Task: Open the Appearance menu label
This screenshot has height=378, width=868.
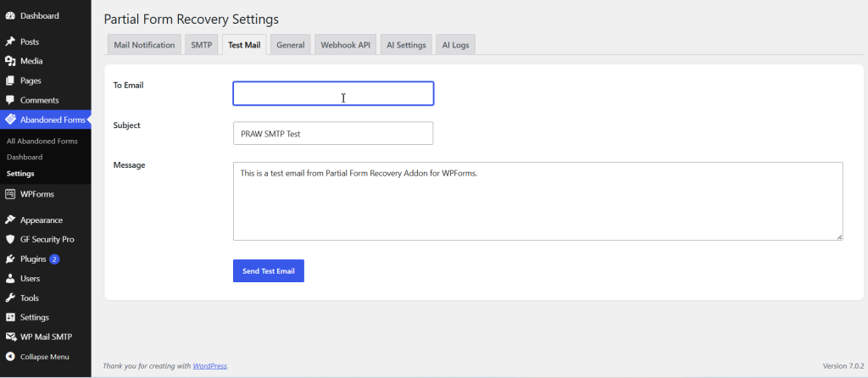Action: pos(42,220)
